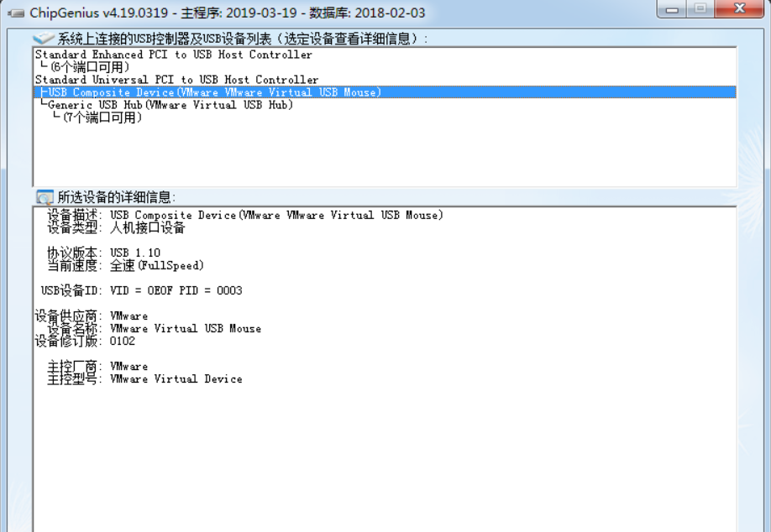Click the 主控厂商 VMware line
The image size is (771, 532).
[x=97, y=367]
